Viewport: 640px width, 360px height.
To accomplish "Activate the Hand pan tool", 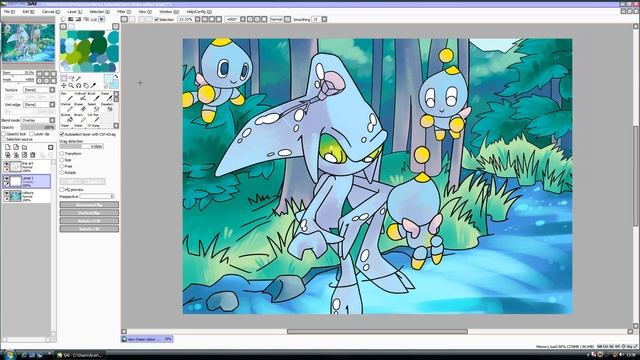I will pos(86,86).
